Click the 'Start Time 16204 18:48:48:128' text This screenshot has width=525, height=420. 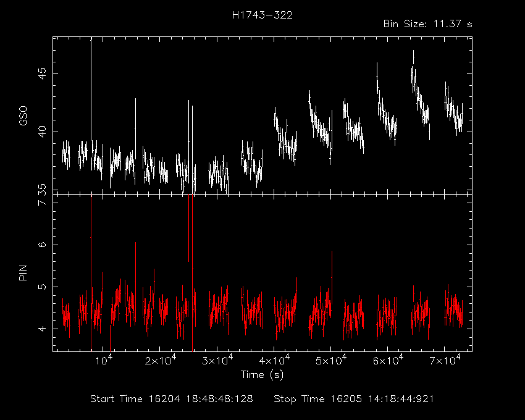tap(172, 399)
